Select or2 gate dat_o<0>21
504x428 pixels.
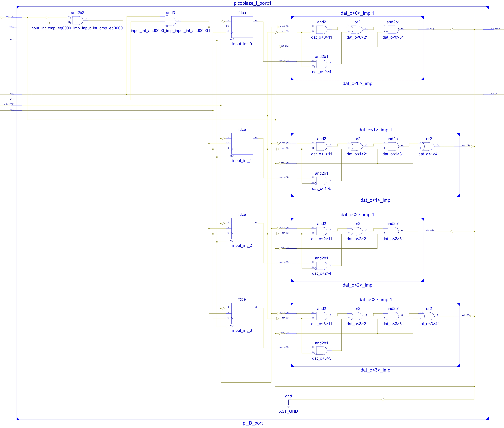tap(357, 30)
